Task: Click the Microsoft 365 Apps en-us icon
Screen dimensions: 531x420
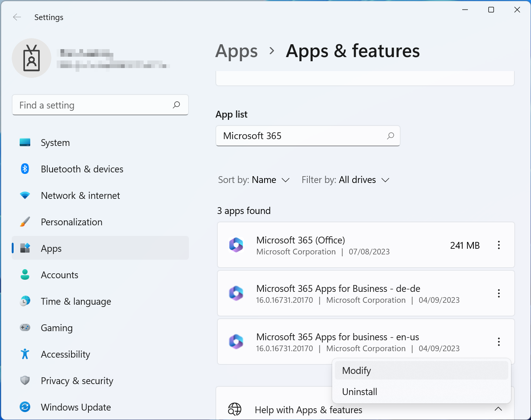Action: 236,342
